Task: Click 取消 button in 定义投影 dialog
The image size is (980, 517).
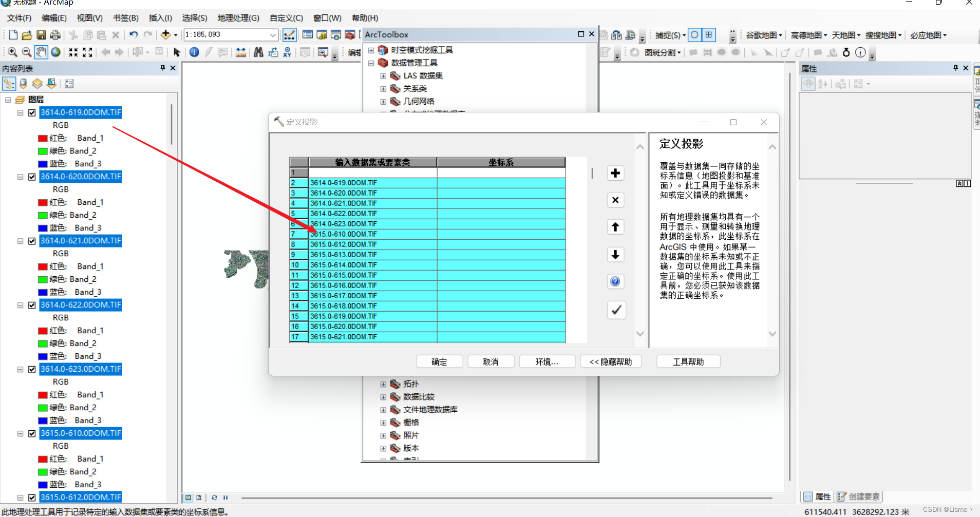Action: [491, 361]
